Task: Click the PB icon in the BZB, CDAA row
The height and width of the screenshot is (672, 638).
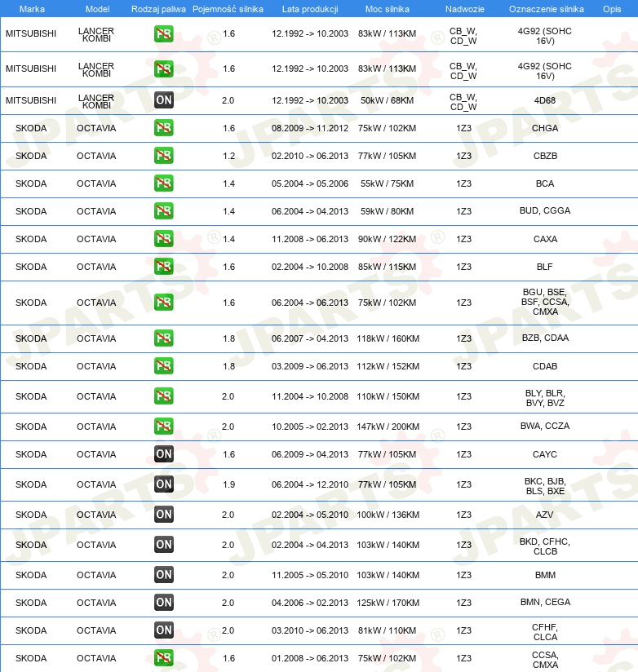Action: point(164,338)
